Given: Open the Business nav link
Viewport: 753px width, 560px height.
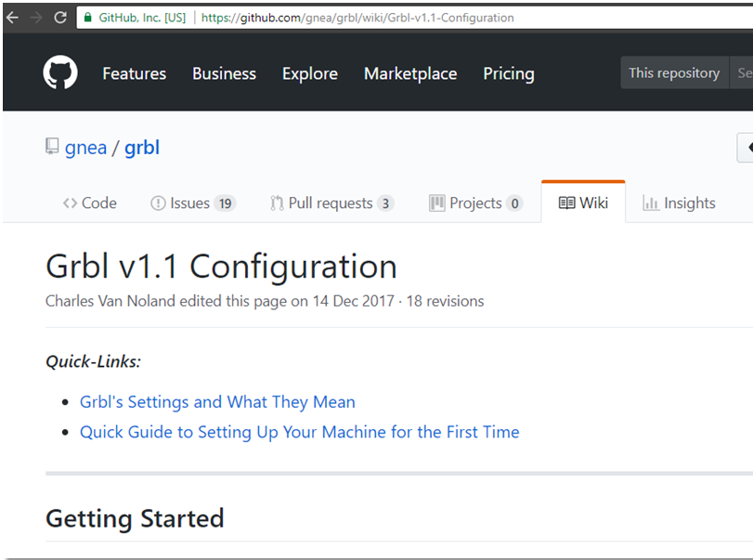Looking at the screenshot, I should tap(225, 73).
